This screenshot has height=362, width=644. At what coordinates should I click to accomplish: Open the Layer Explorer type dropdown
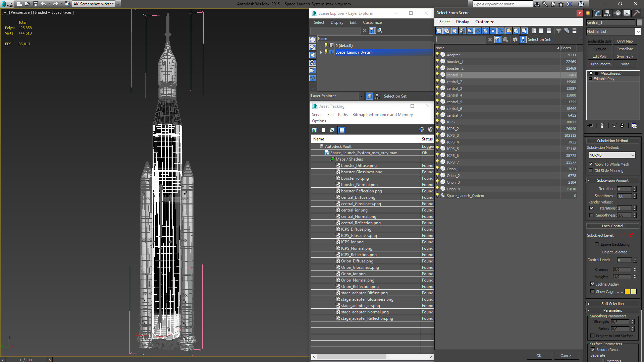coord(361,96)
